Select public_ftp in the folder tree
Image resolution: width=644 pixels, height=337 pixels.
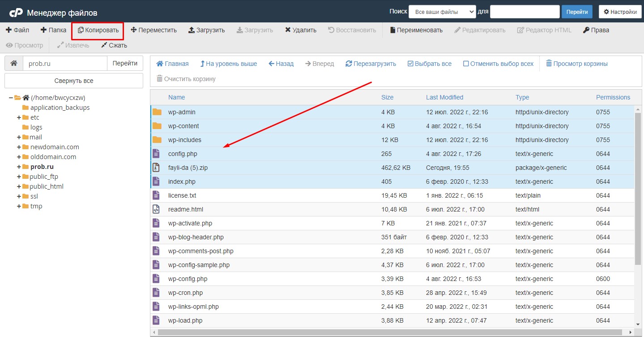[44, 177]
